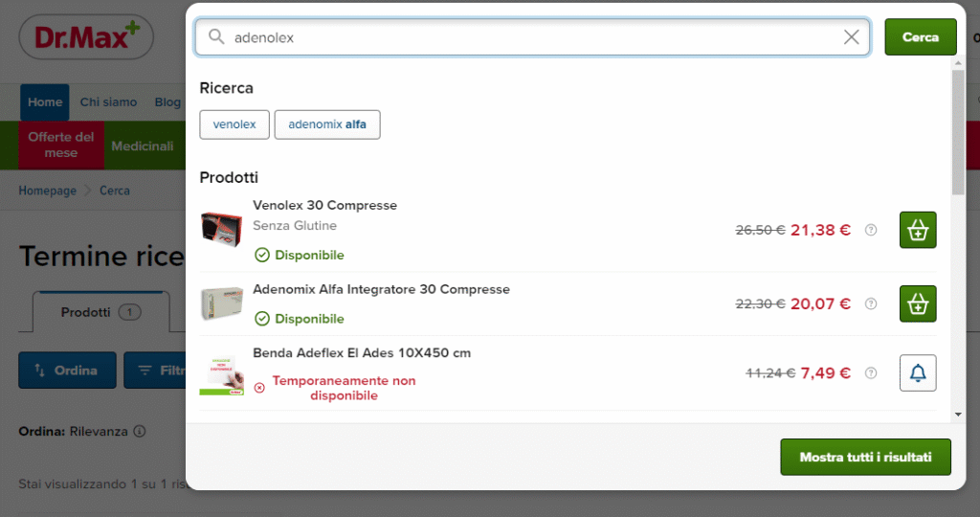Click price info icon for Adenomix Alfa
Screen dimensions: 980x517
pyautogui.click(x=870, y=303)
